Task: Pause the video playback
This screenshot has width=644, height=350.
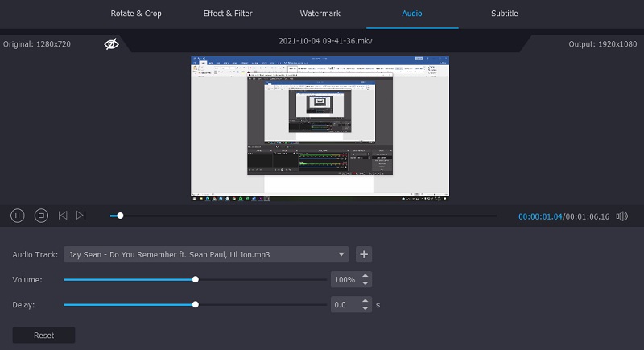Action: pos(18,216)
